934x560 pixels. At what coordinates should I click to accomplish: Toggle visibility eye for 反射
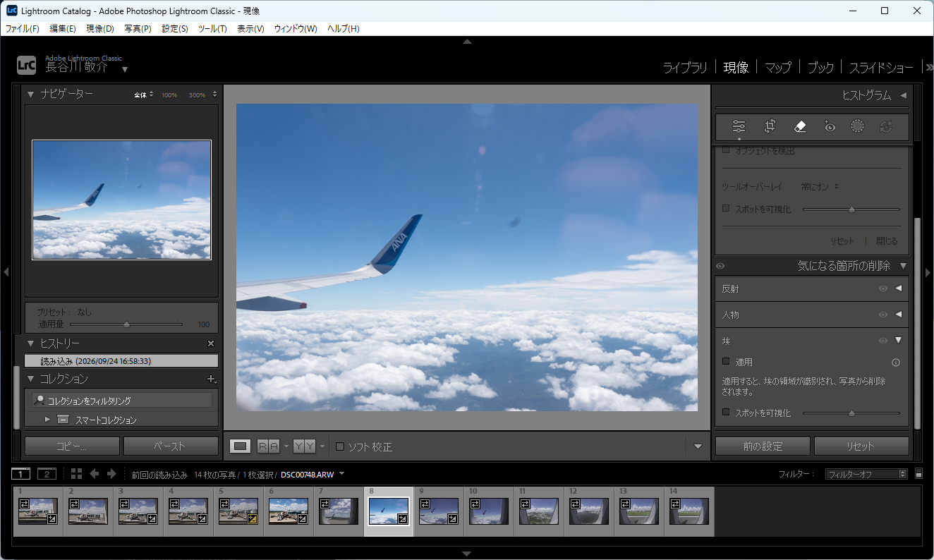tap(883, 288)
